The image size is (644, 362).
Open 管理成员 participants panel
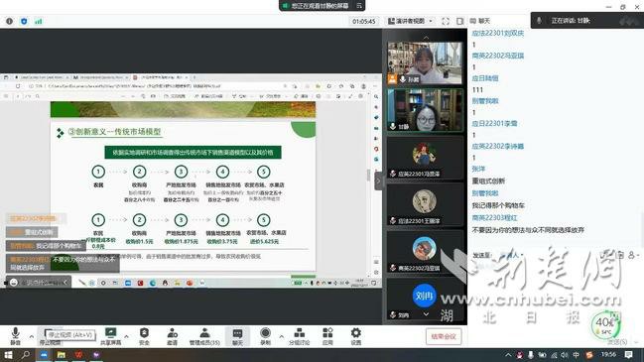click(x=204, y=336)
